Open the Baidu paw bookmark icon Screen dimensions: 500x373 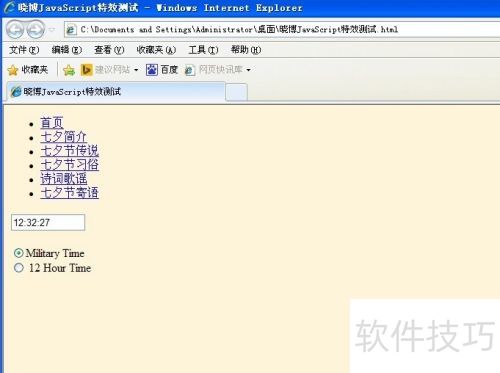pos(152,70)
